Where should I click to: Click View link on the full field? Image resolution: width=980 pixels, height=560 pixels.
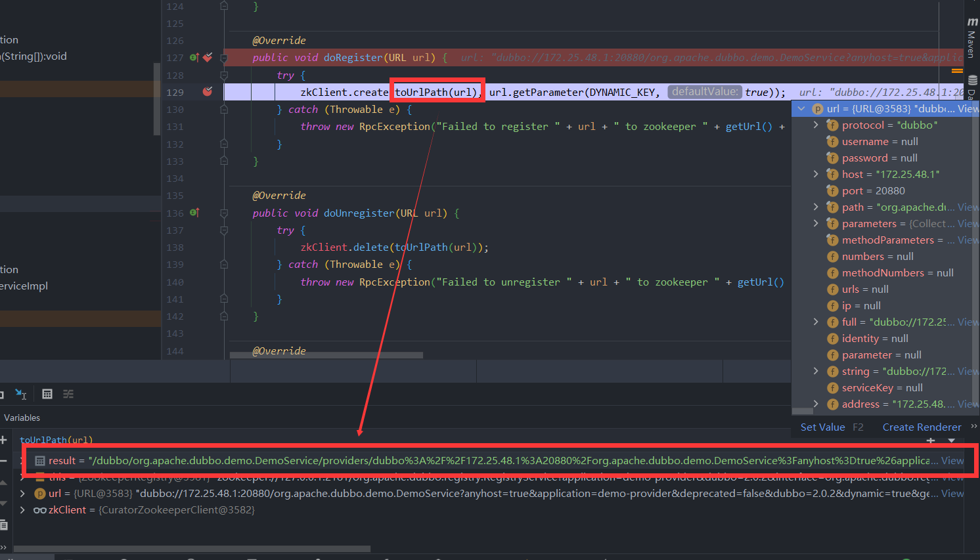[968, 322]
